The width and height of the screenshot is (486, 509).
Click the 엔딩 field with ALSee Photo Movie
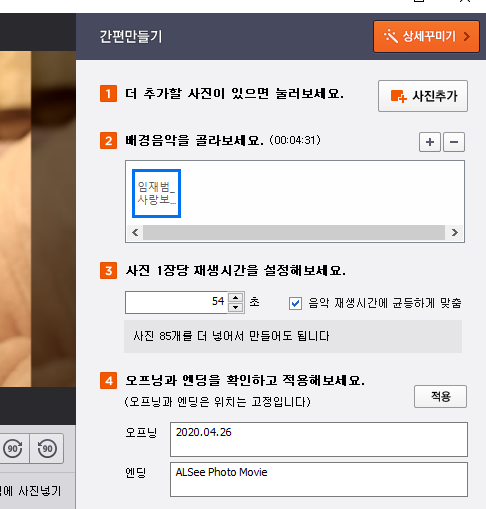click(x=319, y=479)
